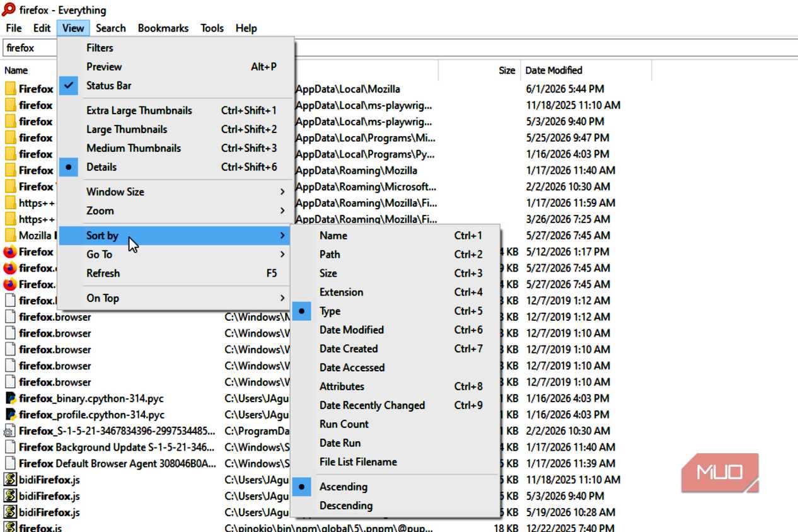
Task: Click the Everything magnifier app icon in title bar
Action: click(9, 9)
